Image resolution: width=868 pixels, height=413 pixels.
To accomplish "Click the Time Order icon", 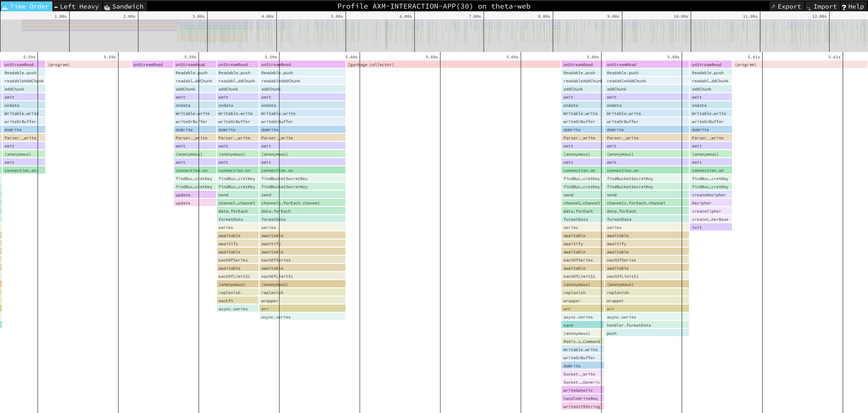I will click(5, 7).
